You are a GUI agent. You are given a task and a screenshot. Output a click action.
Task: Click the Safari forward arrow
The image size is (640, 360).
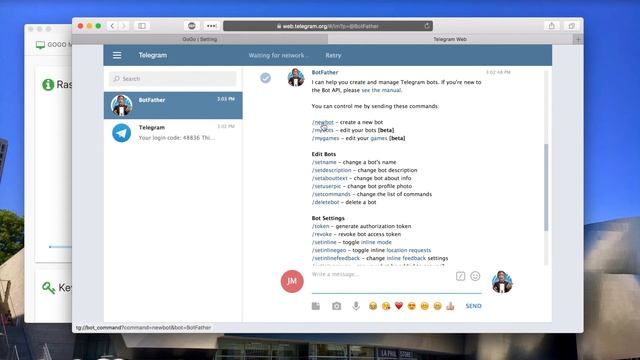[123, 26]
